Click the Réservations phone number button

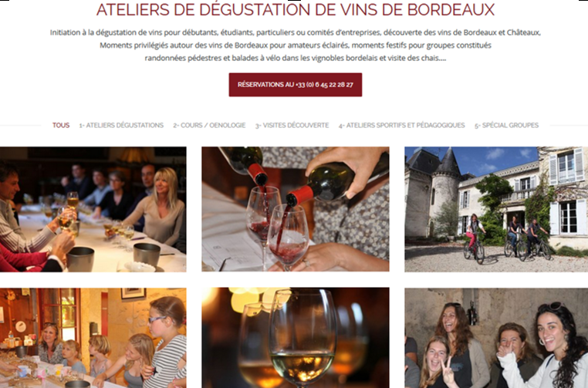tap(296, 85)
